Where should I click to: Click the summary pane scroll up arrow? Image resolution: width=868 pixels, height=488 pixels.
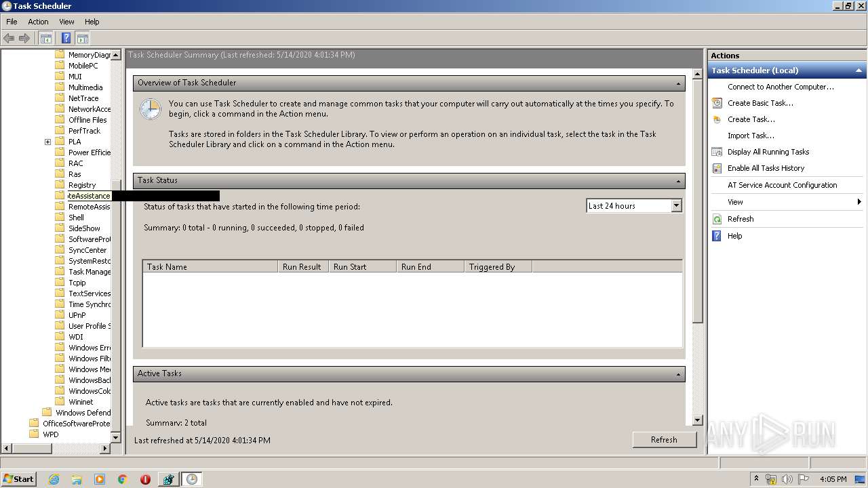(x=697, y=73)
